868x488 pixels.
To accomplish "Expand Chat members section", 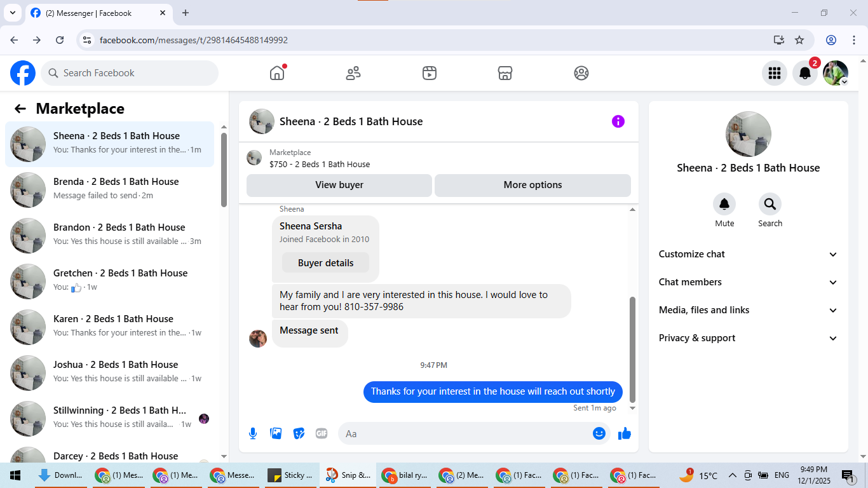I will tap(749, 282).
